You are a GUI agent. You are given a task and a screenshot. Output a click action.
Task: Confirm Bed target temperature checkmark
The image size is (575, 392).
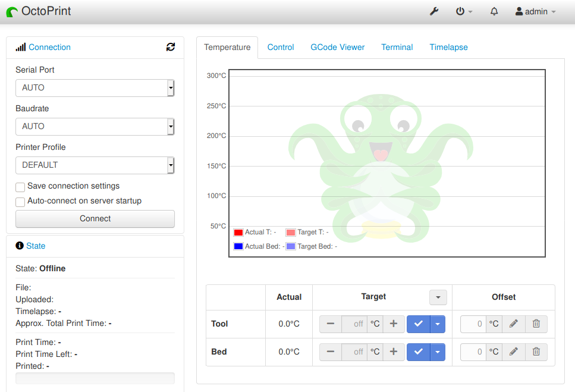(419, 352)
